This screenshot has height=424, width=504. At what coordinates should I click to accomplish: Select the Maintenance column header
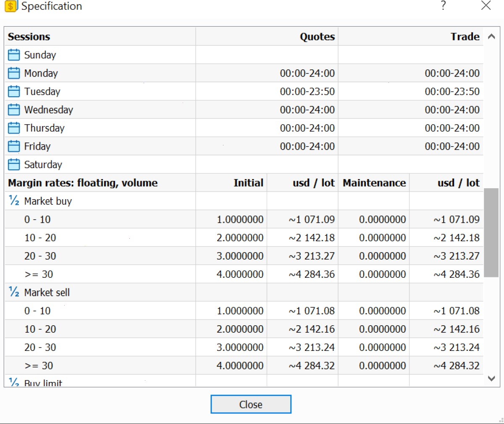374,183
